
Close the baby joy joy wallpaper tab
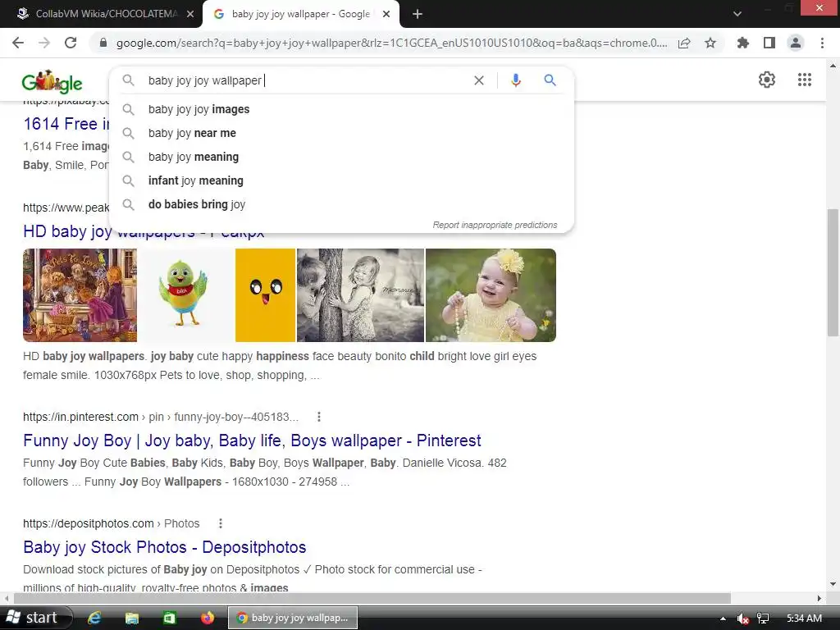coord(386,14)
